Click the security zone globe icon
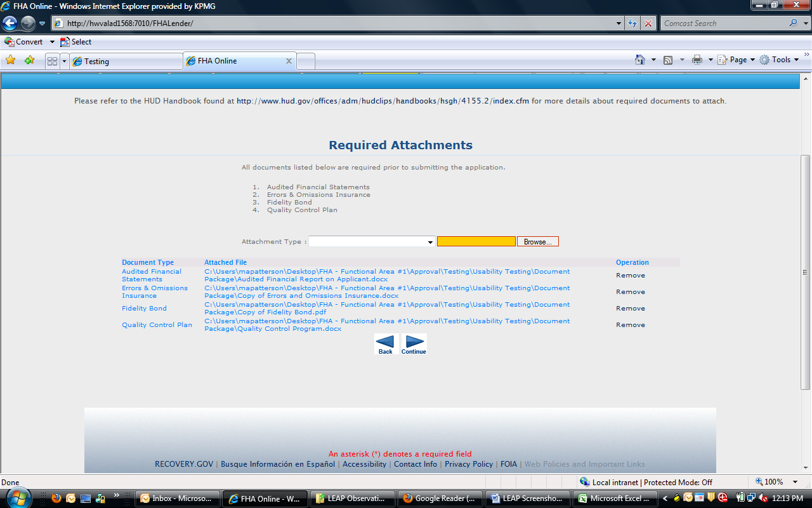The height and width of the screenshot is (508, 812). (x=585, y=482)
